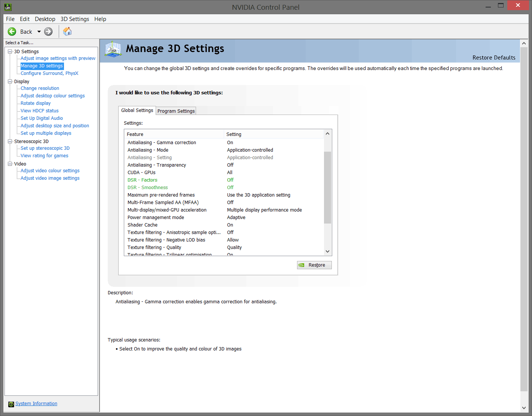The height and width of the screenshot is (416, 532).
Task: Collapse the 3D Settings tree node
Action: 10,51
